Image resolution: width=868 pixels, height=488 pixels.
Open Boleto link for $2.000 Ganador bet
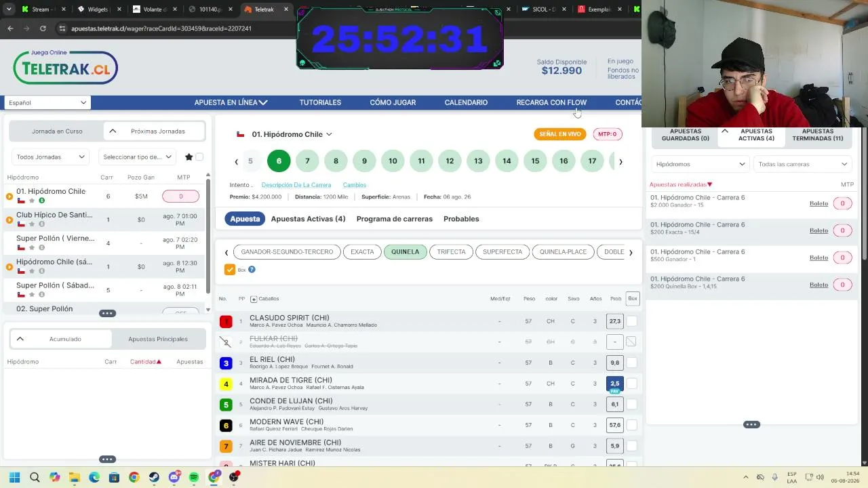[818, 203]
